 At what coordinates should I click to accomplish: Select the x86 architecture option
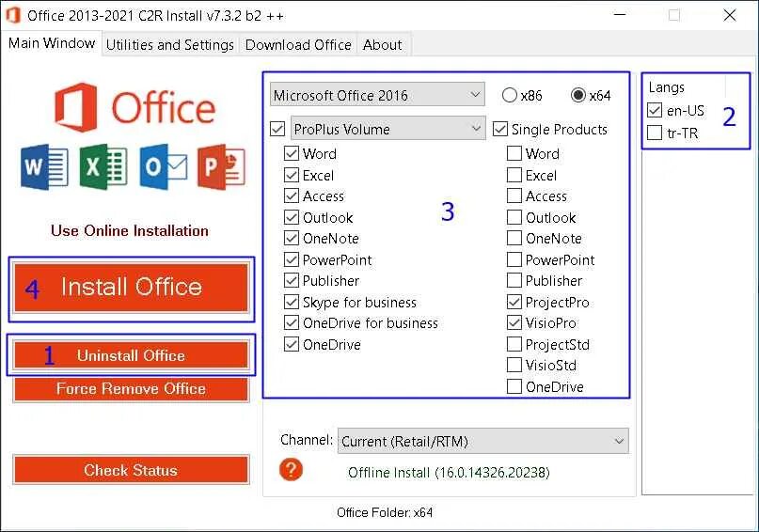click(x=509, y=95)
